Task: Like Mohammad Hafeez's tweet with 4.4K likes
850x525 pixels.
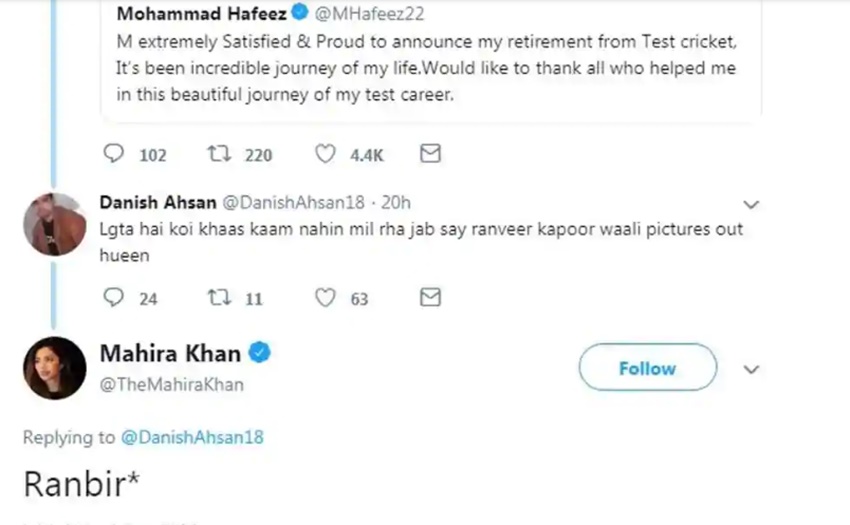Action: click(x=325, y=154)
